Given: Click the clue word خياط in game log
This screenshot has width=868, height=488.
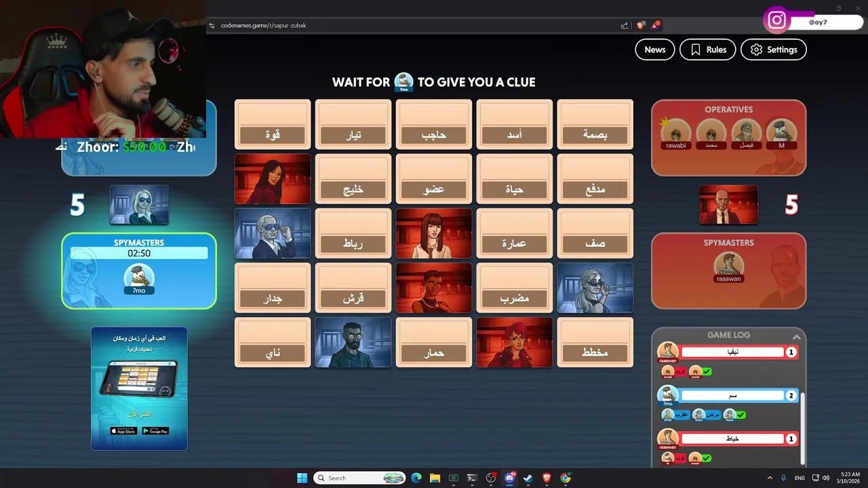Looking at the screenshot, I should (732, 439).
